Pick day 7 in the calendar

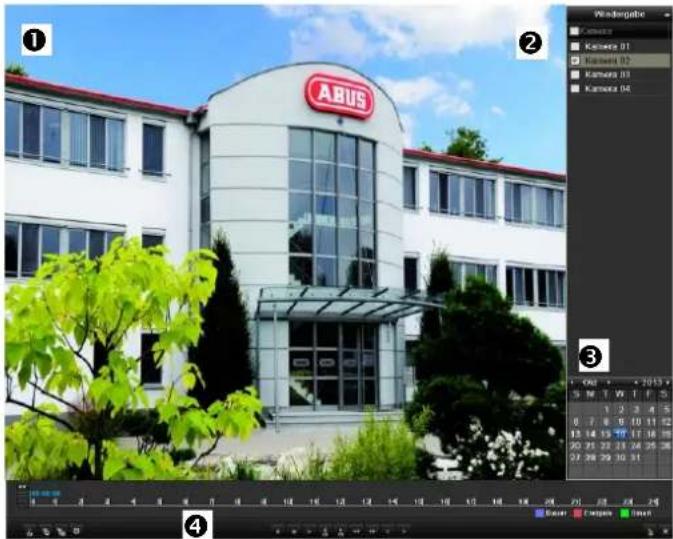point(591,422)
